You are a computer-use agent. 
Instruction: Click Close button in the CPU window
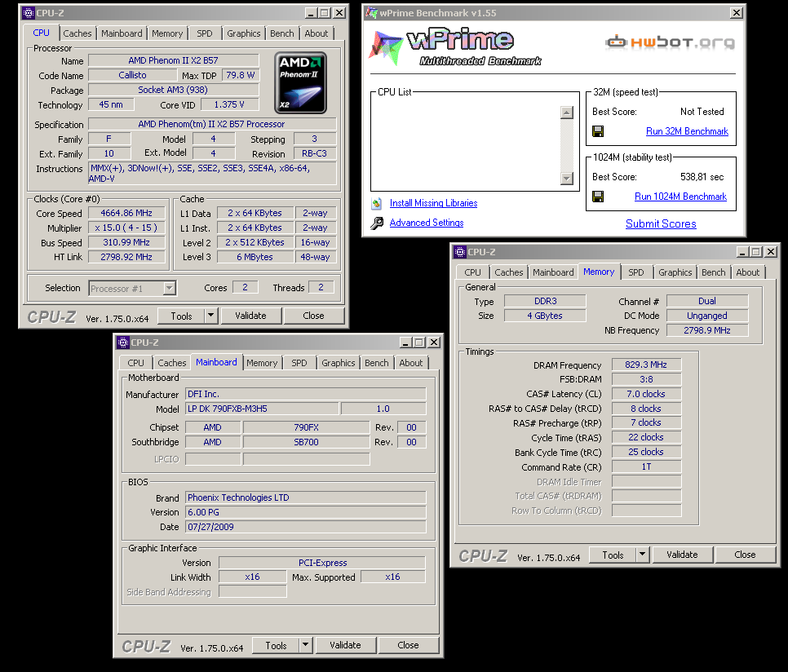click(x=313, y=316)
